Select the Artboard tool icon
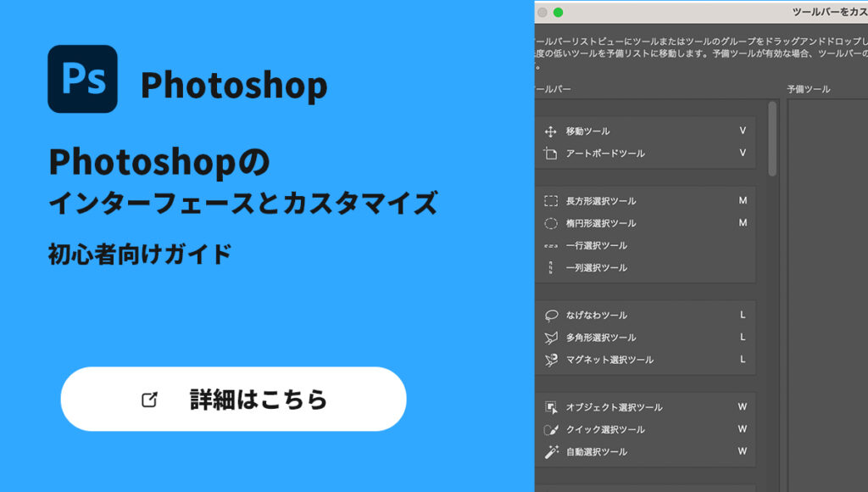Viewport: 868px width, 492px height. point(550,154)
